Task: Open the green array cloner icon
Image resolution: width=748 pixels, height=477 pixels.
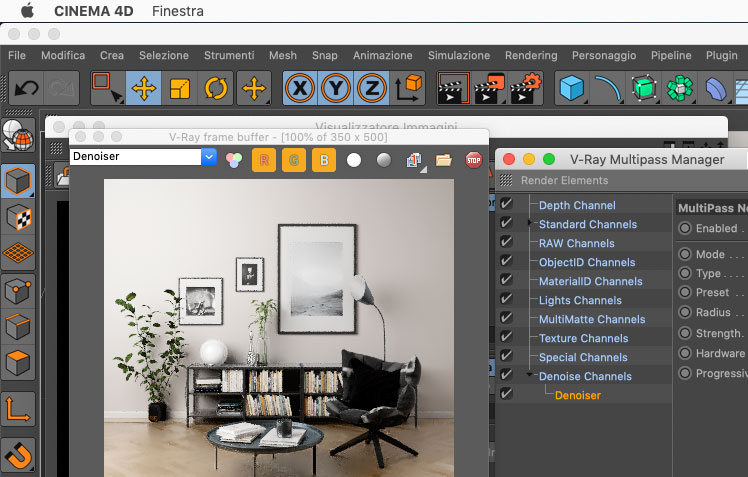Action: pyautogui.click(x=680, y=88)
